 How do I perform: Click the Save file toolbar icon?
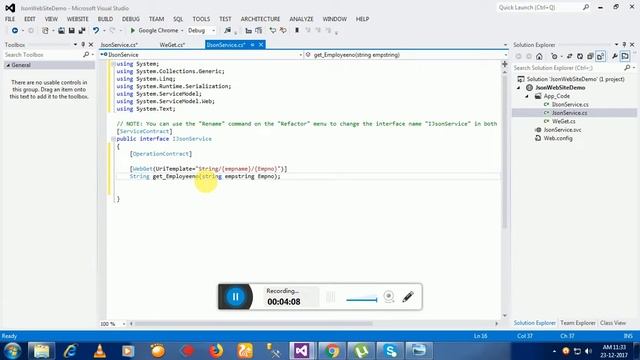coord(71,31)
